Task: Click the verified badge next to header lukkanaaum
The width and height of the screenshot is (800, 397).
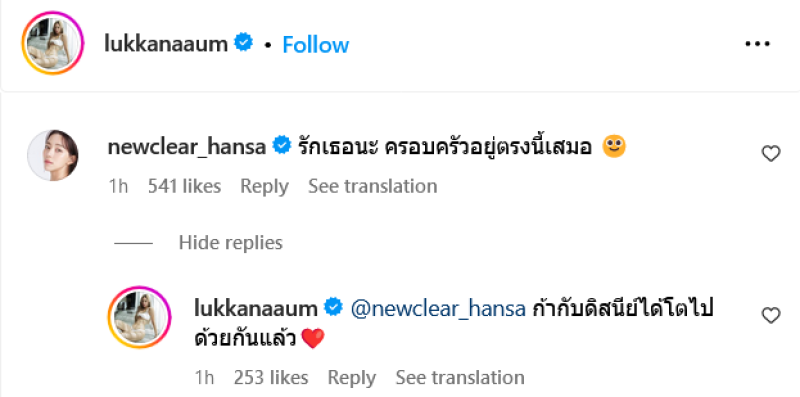Action: [x=243, y=43]
